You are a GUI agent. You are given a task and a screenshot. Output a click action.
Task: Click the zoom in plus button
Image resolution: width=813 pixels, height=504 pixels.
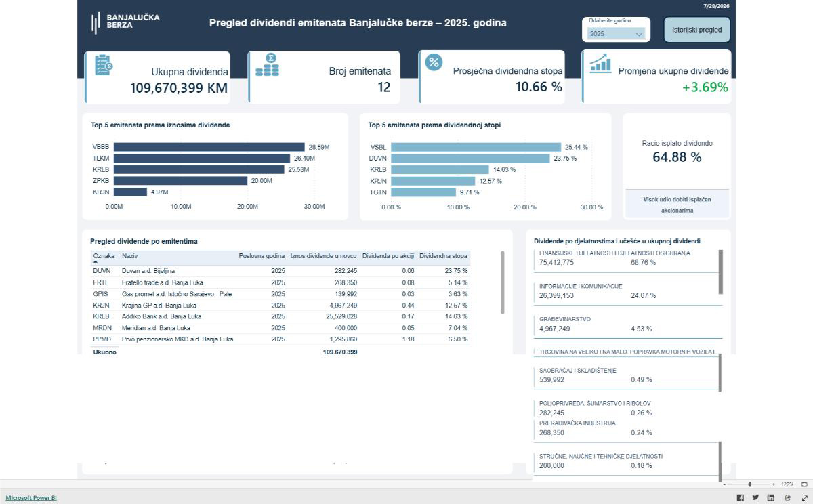point(774,484)
